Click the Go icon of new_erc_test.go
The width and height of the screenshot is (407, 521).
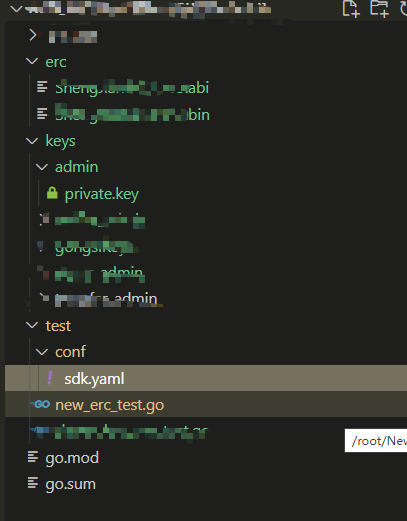(40, 405)
